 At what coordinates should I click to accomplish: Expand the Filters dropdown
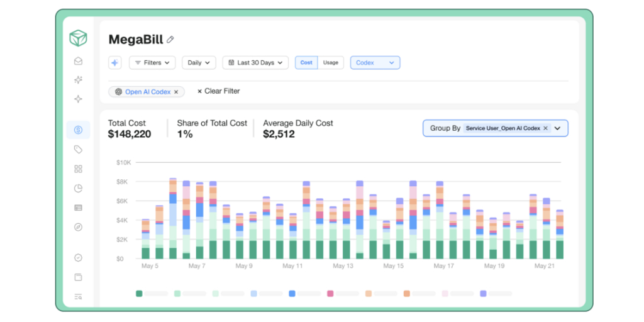pyautogui.click(x=152, y=63)
